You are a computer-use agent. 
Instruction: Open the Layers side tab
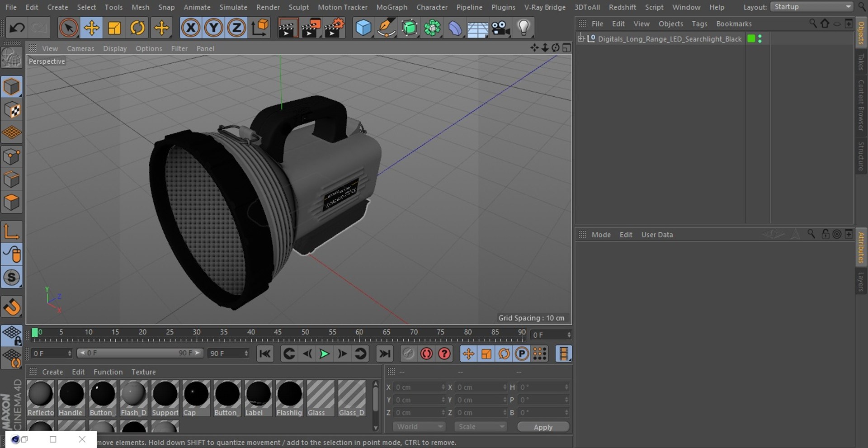pyautogui.click(x=861, y=282)
